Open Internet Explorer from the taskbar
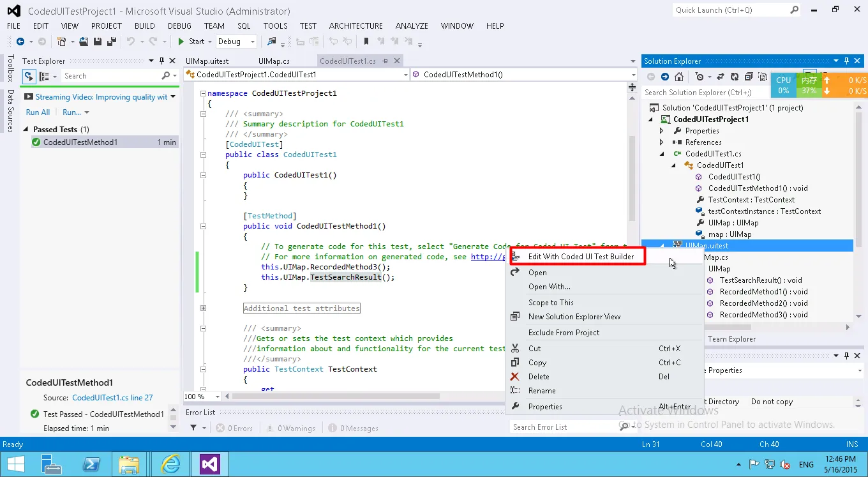 coord(170,464)
